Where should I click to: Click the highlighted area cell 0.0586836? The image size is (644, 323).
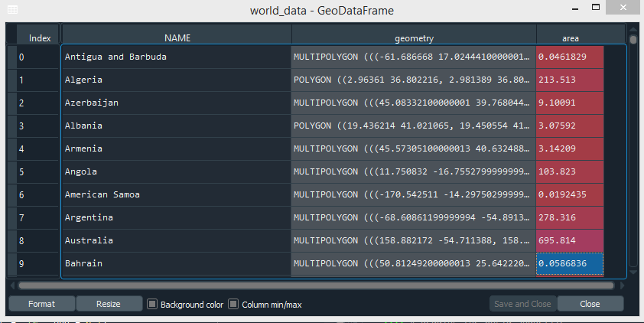[570, 264]
